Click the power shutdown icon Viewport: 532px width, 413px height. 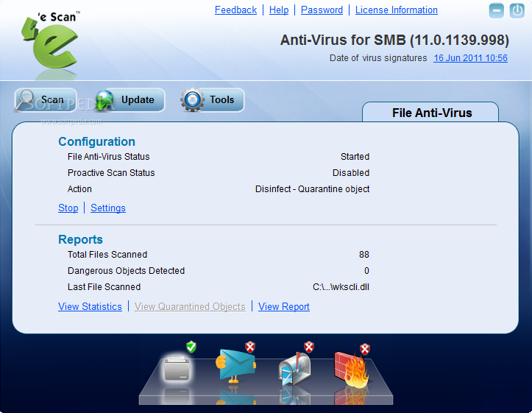[517, 10]
